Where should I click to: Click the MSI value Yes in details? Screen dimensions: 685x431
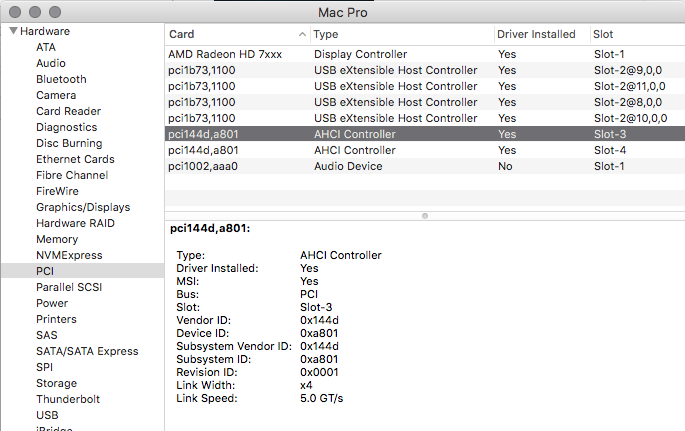[x=309, y=281]
